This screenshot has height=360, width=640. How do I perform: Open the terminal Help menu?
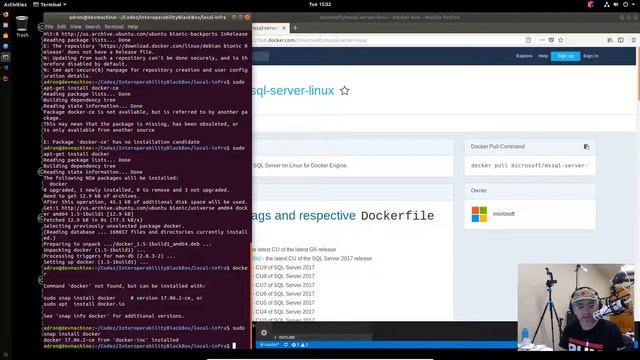133,27
